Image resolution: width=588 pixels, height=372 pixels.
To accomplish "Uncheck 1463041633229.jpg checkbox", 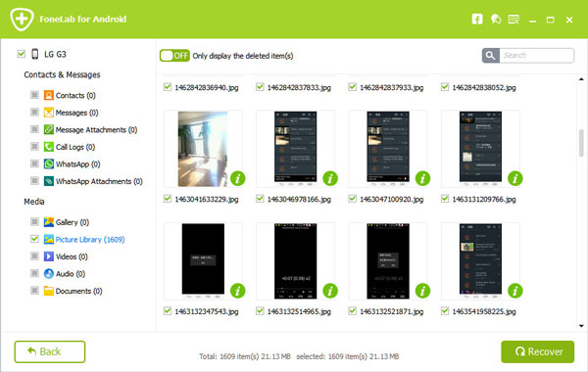I will pyautogui.click(x=168, y=199).
